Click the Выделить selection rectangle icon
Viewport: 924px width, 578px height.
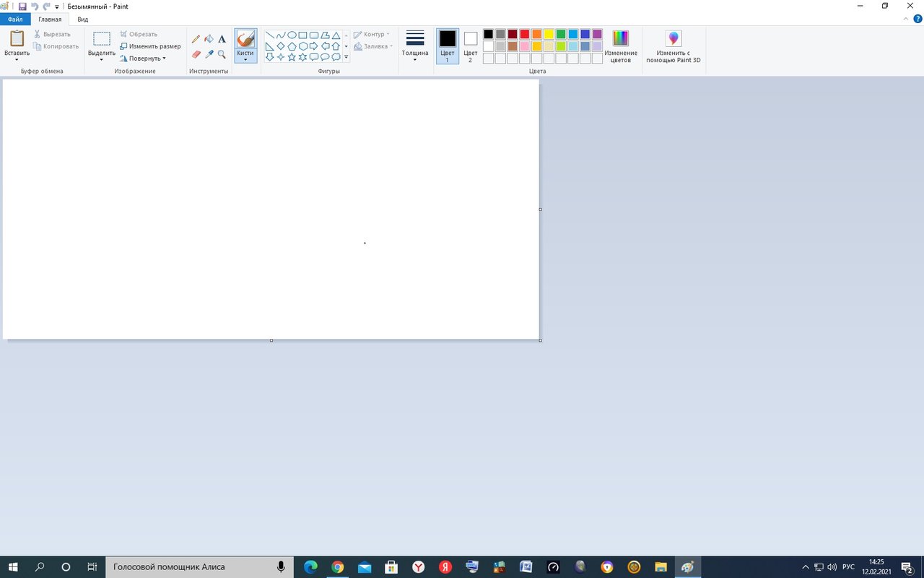(101, 39)
